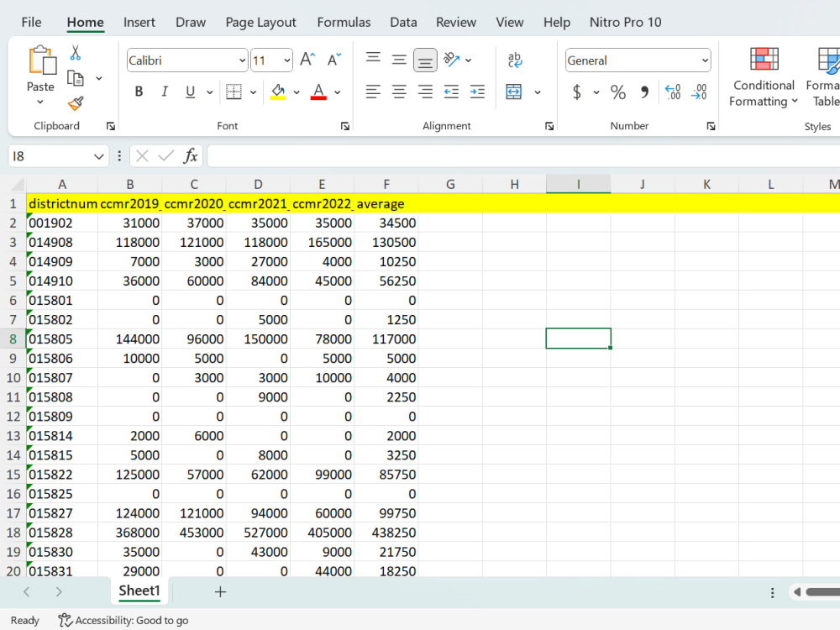Click the Paste clipboard icon
Screen dimensions: 840x630
[42, 60]
